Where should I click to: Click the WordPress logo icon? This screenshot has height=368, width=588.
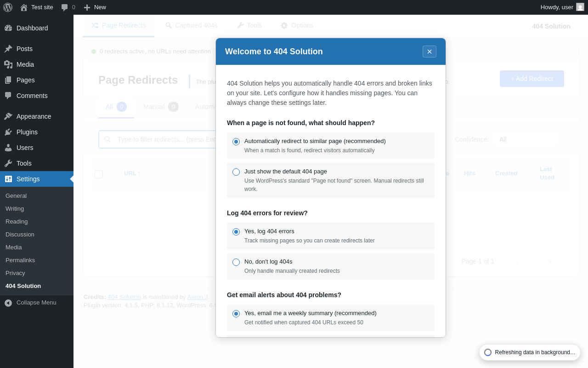pyautogui.click(x=8, y=7)
